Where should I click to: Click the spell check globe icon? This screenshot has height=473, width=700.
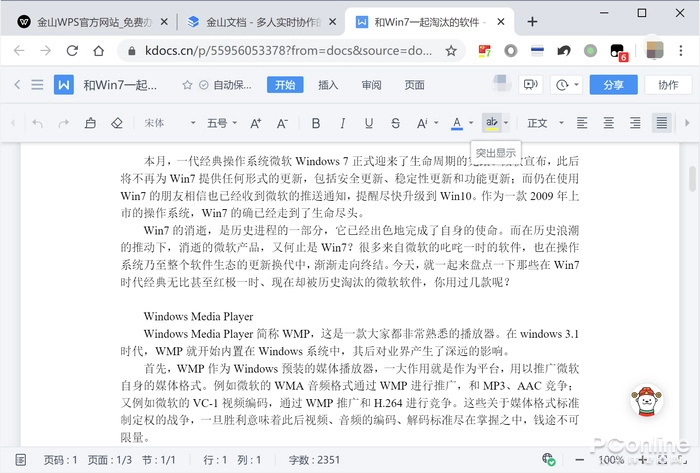pos(549,459)
